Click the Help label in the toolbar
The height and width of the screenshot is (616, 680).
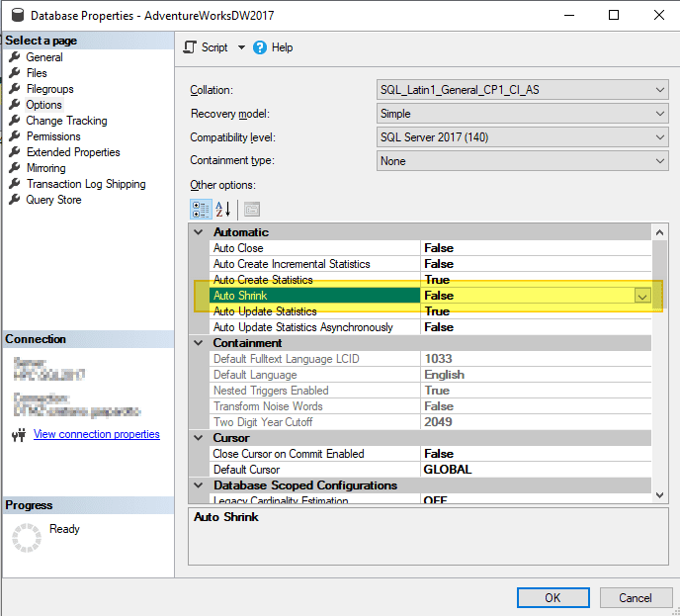tap(282, 47)
